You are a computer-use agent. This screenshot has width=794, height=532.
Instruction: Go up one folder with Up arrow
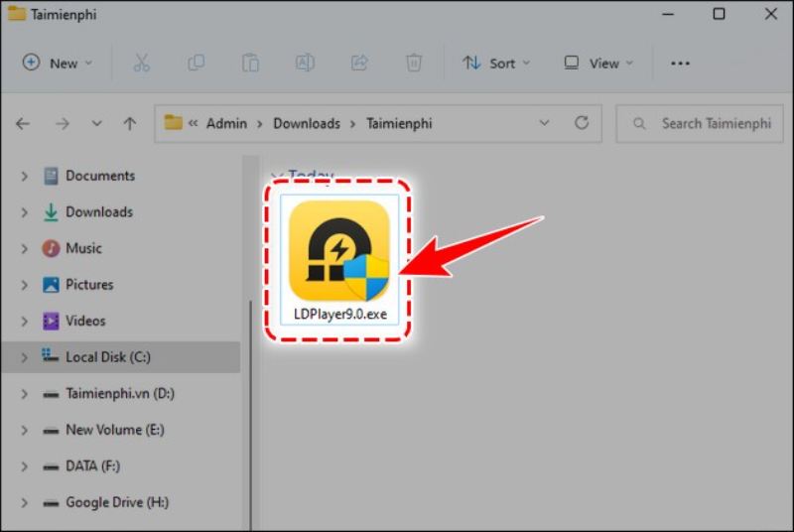point(129,124)
